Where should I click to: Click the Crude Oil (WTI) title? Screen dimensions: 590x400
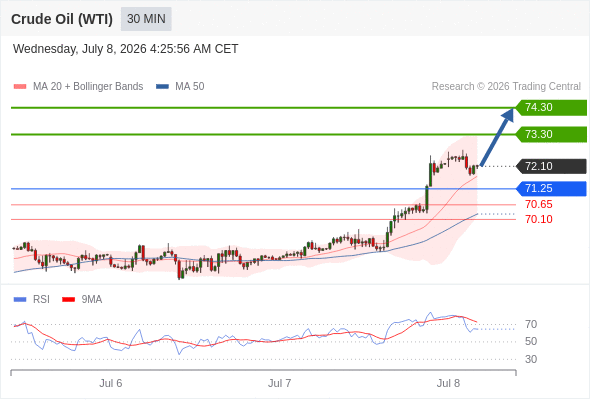click(x=62, y=19)
